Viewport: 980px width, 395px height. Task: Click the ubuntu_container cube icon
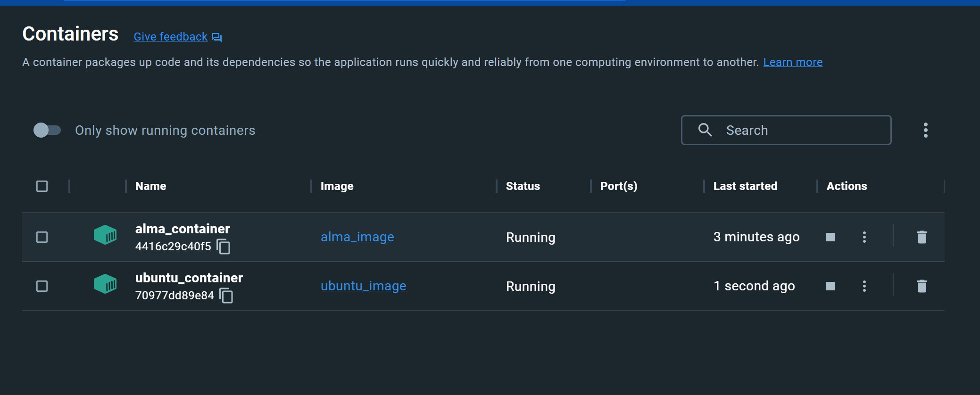[105, 284]
